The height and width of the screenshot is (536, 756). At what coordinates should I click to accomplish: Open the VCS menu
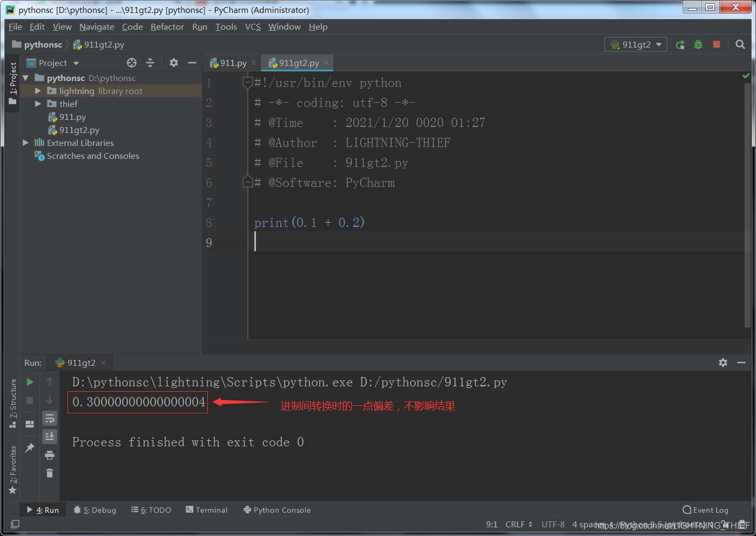253,27
